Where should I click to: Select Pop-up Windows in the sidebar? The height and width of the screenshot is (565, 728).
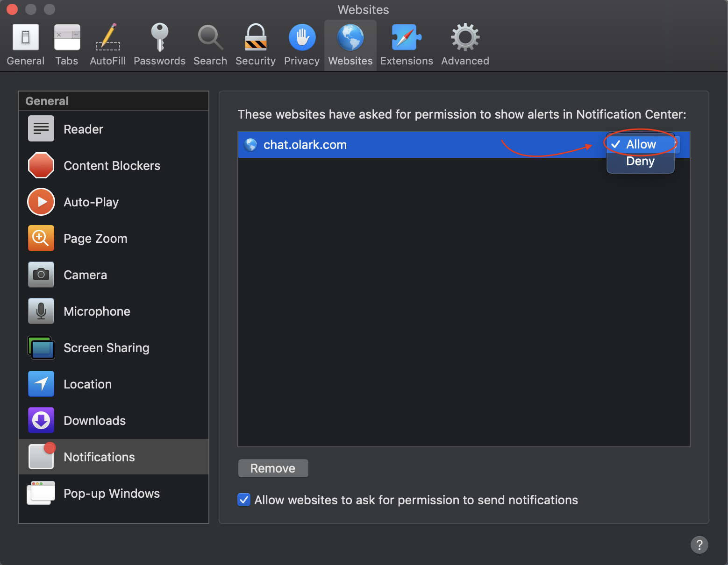coord(112,493)
